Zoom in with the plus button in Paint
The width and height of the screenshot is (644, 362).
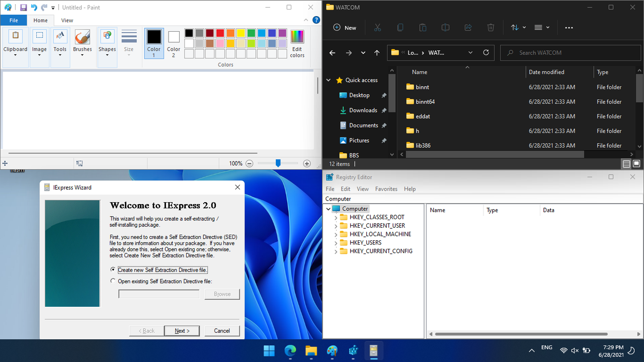307,163
